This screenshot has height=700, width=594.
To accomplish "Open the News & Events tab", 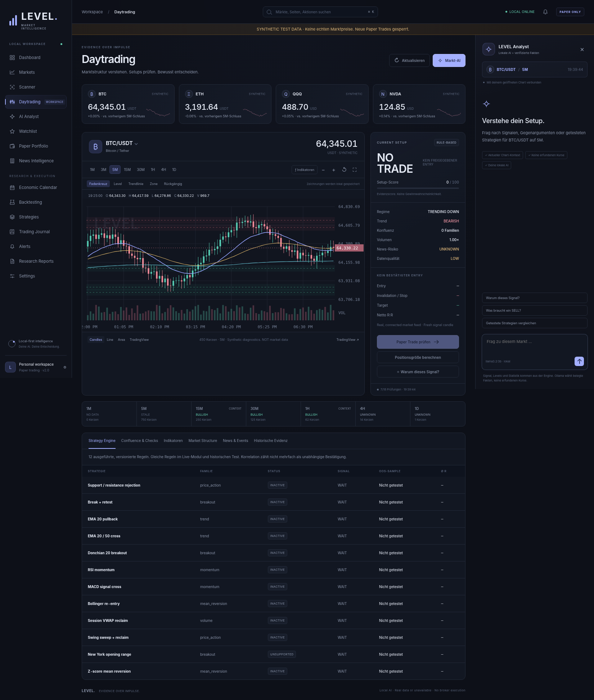I will coord(235,441).
